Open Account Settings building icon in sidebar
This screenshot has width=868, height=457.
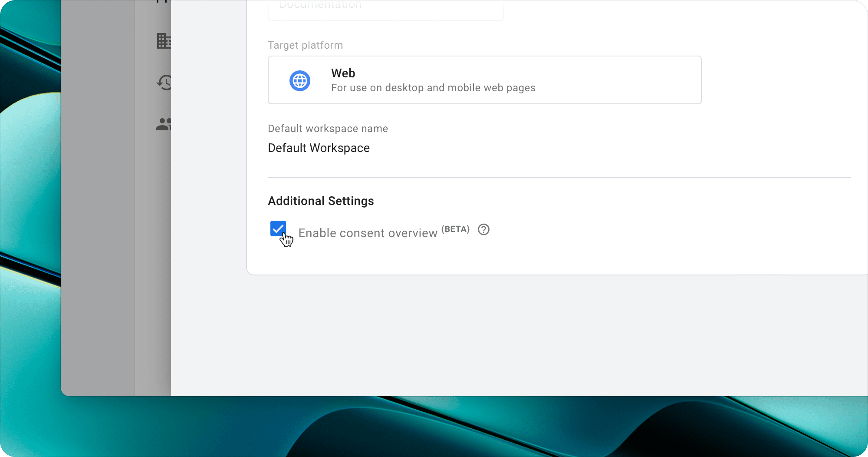pos(164,41)
